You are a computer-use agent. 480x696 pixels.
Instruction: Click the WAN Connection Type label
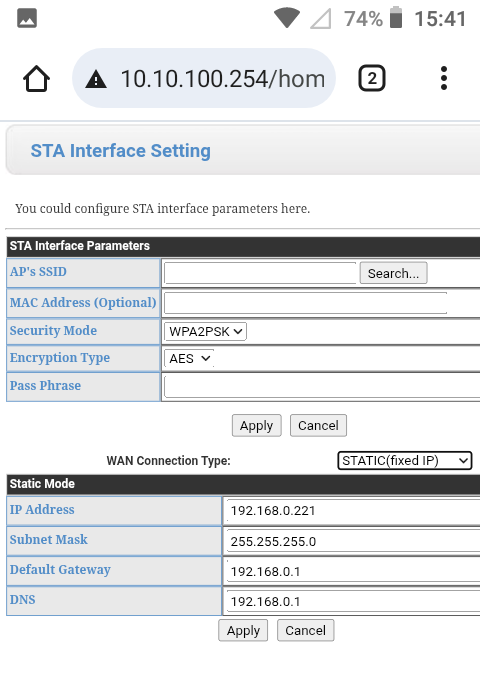169,461
